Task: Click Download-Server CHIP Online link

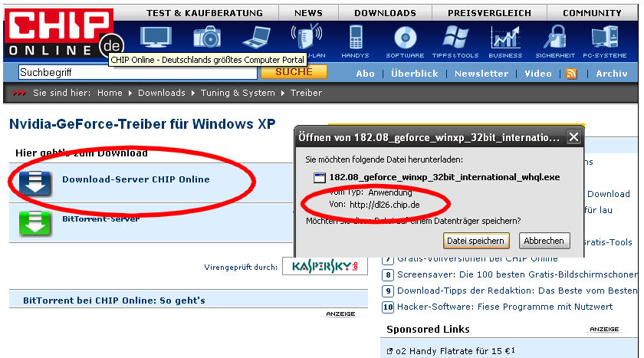Action: click(136, 179)
